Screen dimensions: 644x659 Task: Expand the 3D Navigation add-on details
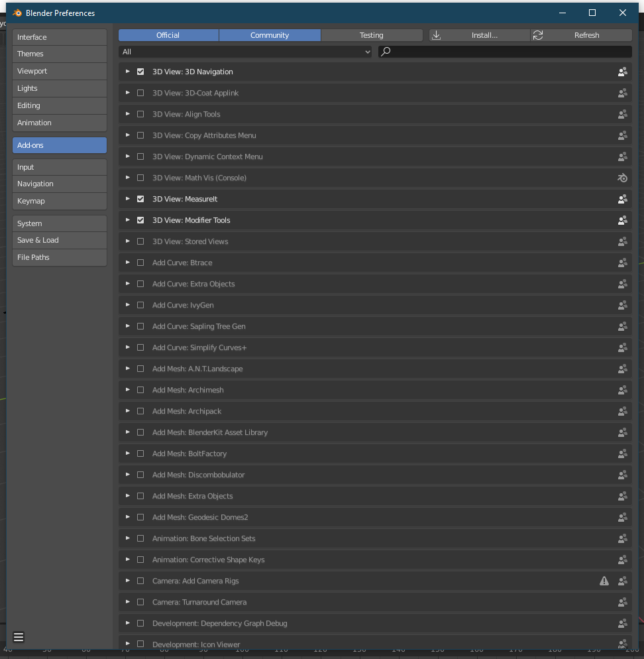click(128, 72)
